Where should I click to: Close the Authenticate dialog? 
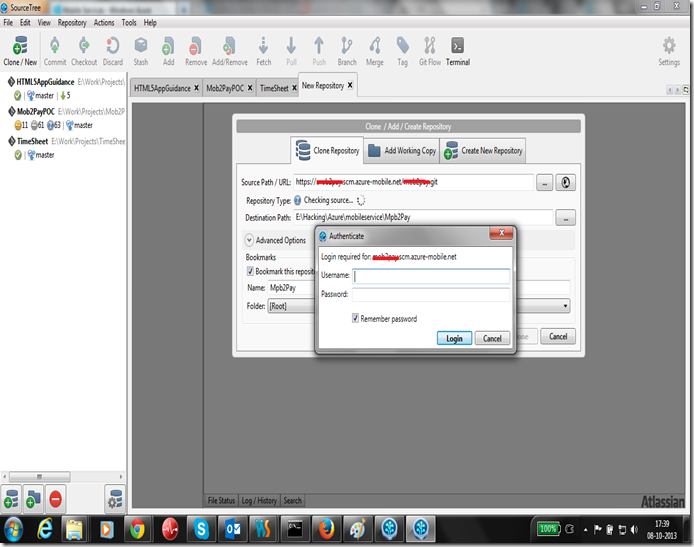pos(501,233)
